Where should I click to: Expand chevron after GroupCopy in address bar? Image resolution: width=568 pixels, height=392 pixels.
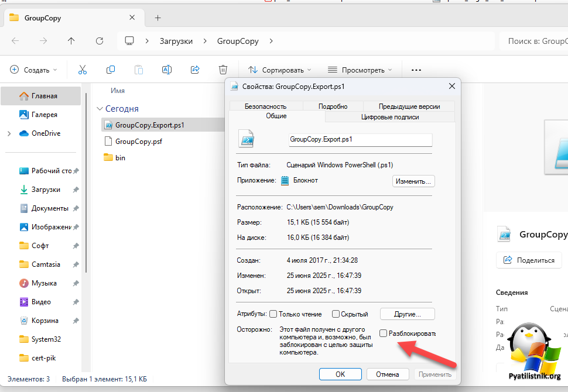coord(271,41)
